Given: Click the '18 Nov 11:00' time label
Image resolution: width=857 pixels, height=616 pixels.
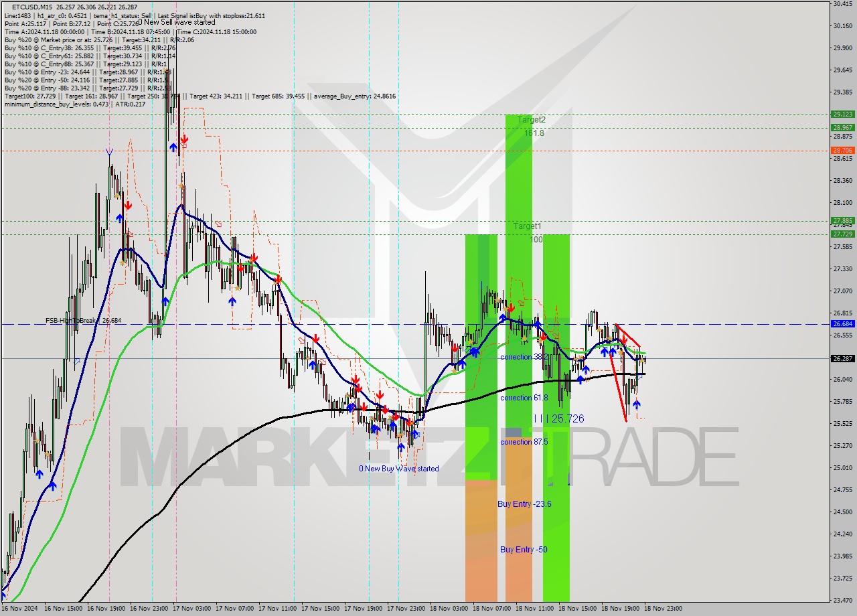Looking at the screenshot, I should (x=534, y=609).
